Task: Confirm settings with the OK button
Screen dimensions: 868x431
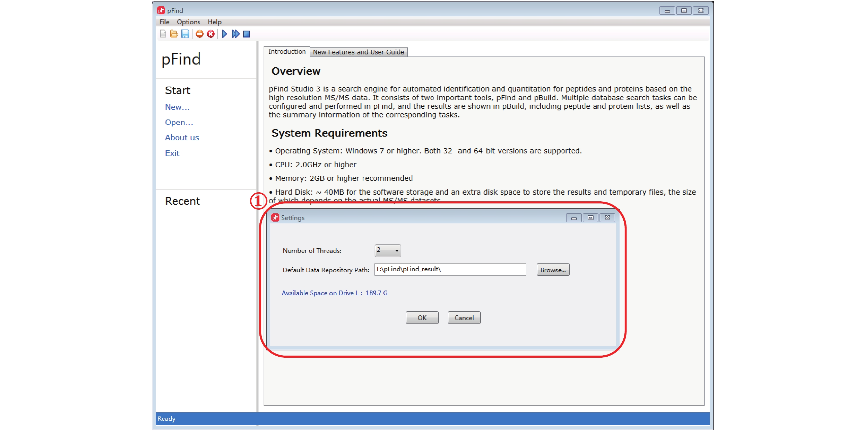Action: 422,317
